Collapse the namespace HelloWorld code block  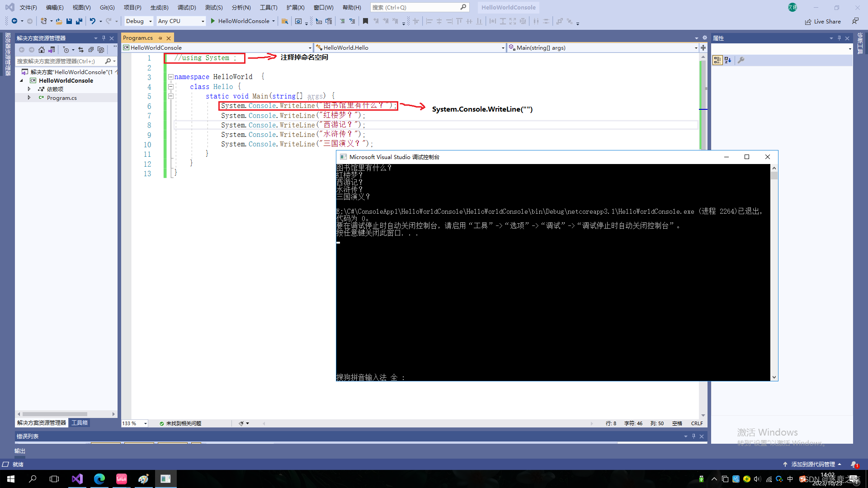(x=171, y=77)
